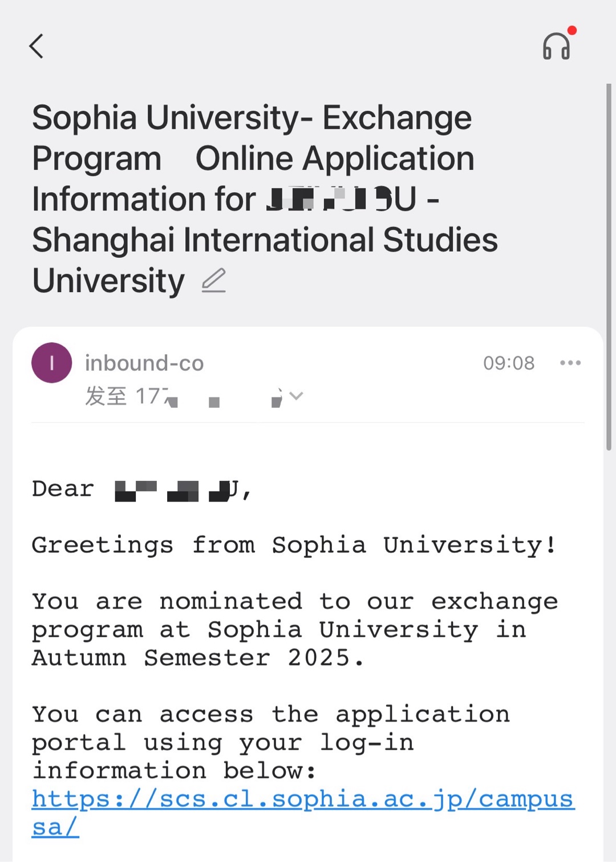Expand recipient details with the chevron
This screenshot has width=616, height=862.
pyautogui.click(x=296, y=395)
